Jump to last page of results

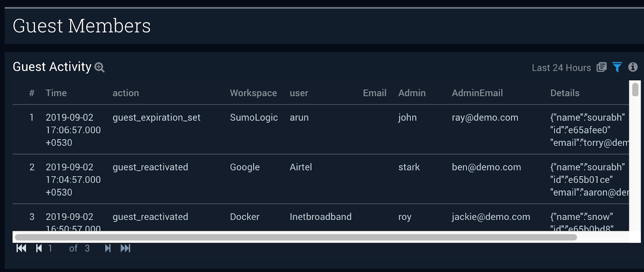click(x=125, y=248)
